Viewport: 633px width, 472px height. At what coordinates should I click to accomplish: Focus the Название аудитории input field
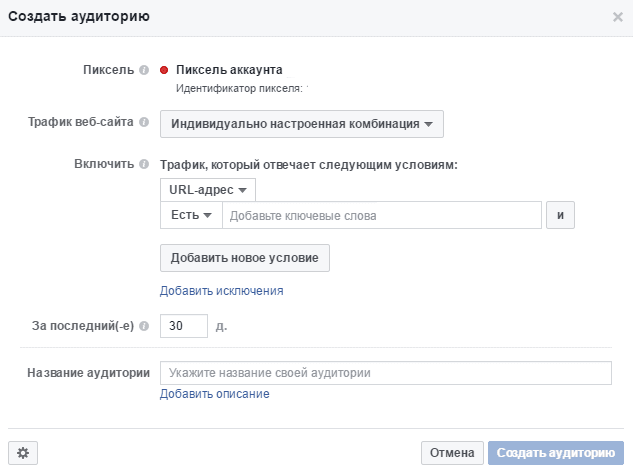[386, 373]
